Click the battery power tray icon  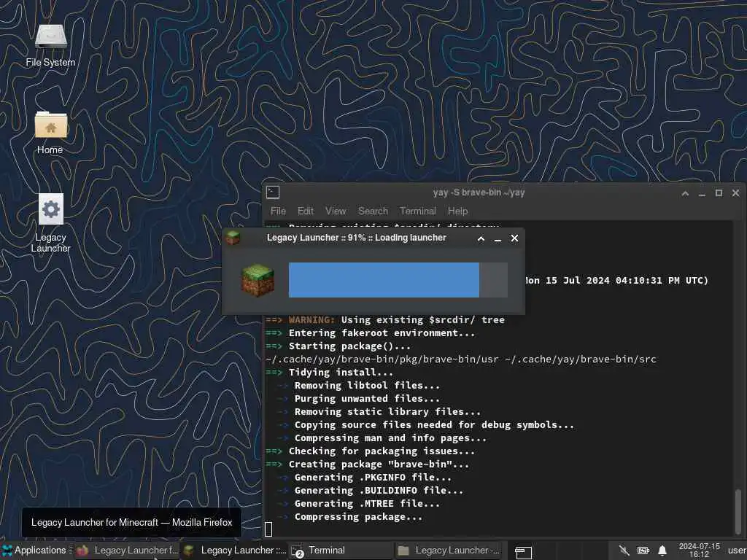[643, 551]
